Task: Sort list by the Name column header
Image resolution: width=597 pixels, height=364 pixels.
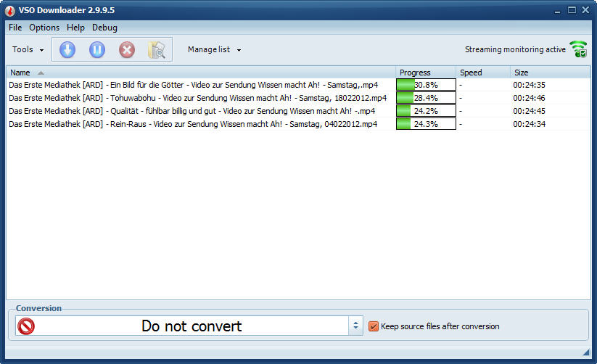Action: click(201, 73)
